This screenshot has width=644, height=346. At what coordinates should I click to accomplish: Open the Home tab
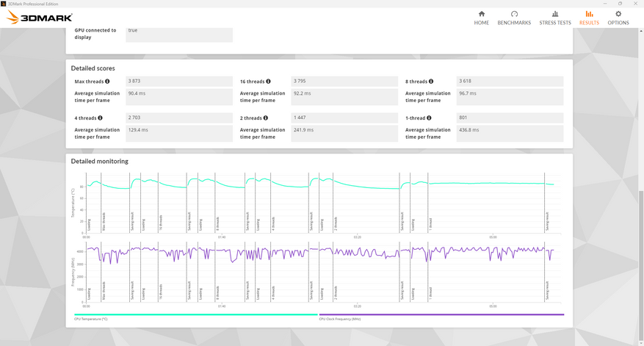click(482, 18)
